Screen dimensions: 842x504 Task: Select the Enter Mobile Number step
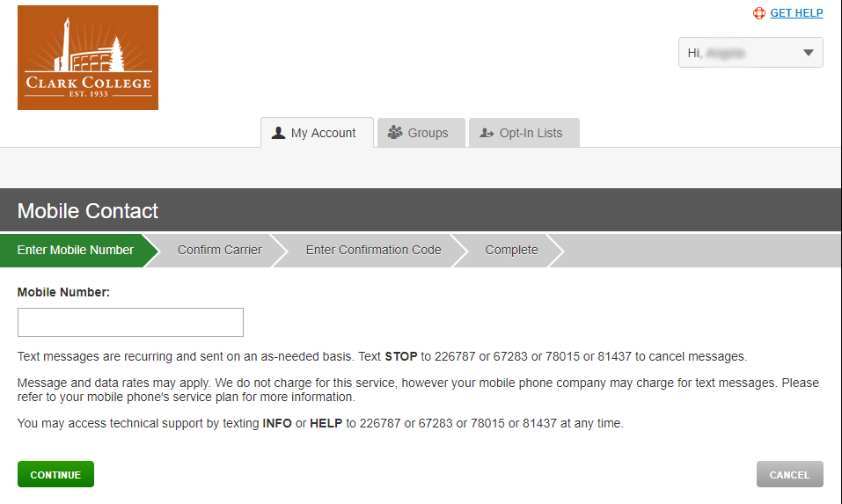pyautogui.click(x=75, y=250)
